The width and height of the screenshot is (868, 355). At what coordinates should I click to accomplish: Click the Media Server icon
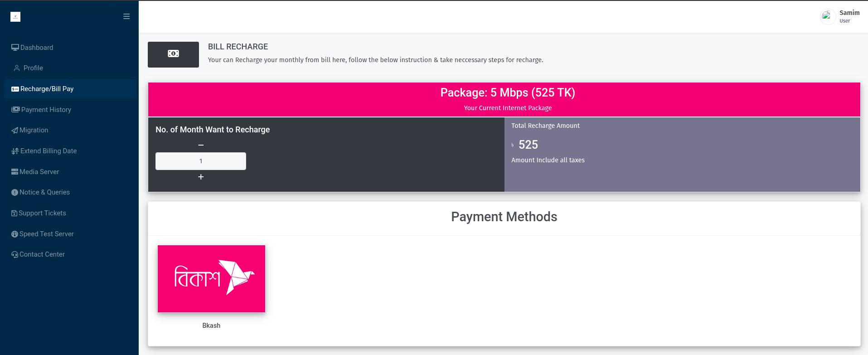coord(15,172)
